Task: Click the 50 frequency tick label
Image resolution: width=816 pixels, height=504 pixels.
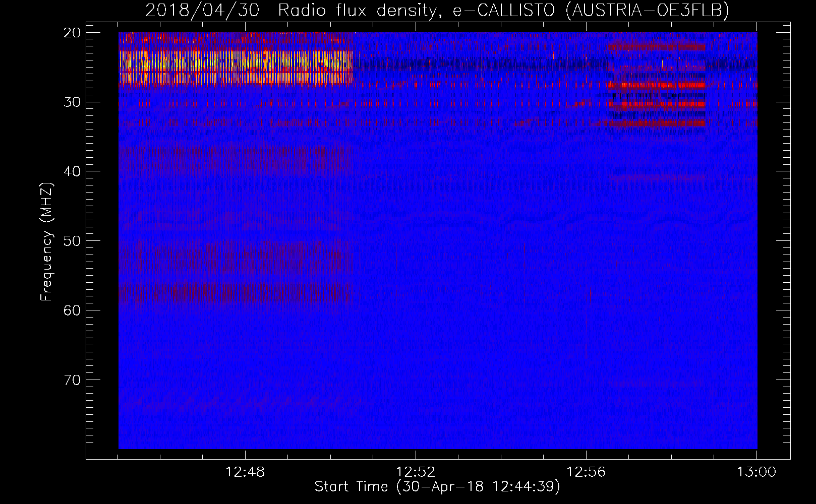Action: (x=73, y=241)
